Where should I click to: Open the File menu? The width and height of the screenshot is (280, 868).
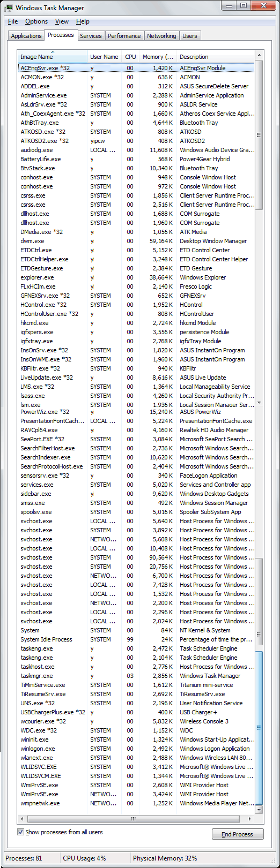(x=13, y=21)
